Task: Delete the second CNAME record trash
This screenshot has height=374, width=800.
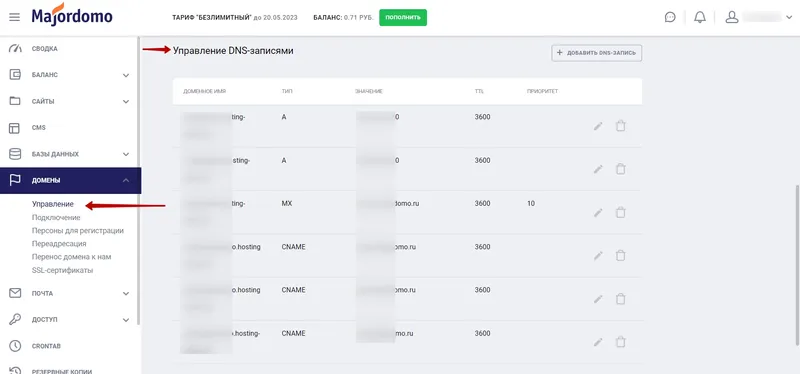Action: [620, 298]
